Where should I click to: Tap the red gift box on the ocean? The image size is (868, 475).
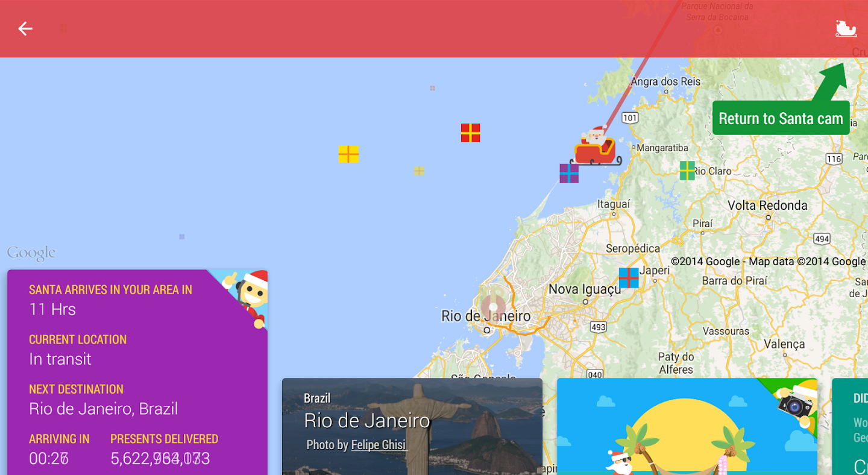tap(470, 133)
